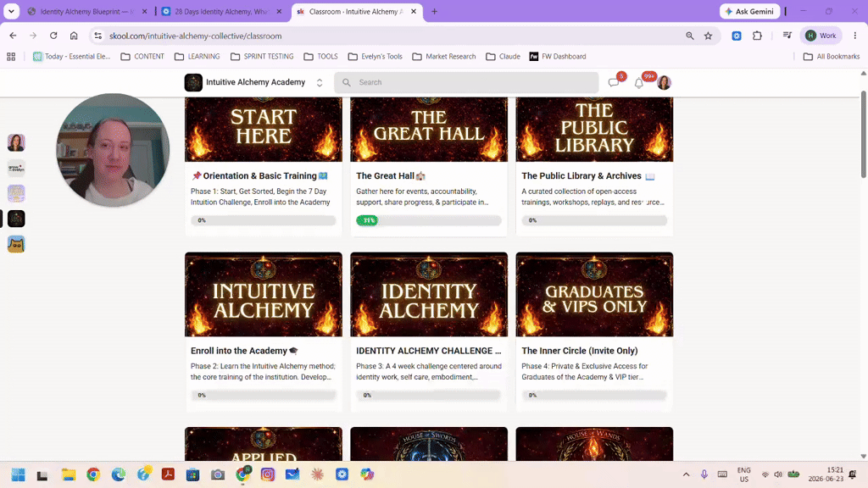868x488 pixels.
Task: Click IDENTITY ALCHEMY CHALLENGE title
Action: click(428, 351)
